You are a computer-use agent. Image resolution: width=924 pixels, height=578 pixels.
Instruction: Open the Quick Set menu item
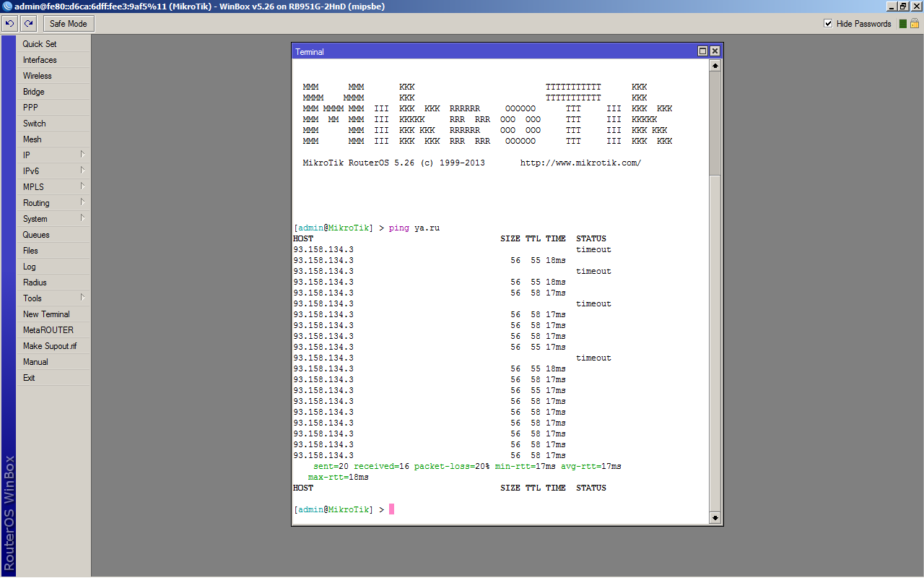[54, 44]
